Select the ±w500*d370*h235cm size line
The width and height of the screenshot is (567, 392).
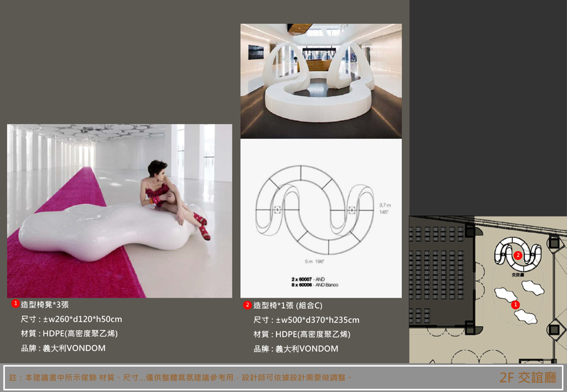[306, 320]
